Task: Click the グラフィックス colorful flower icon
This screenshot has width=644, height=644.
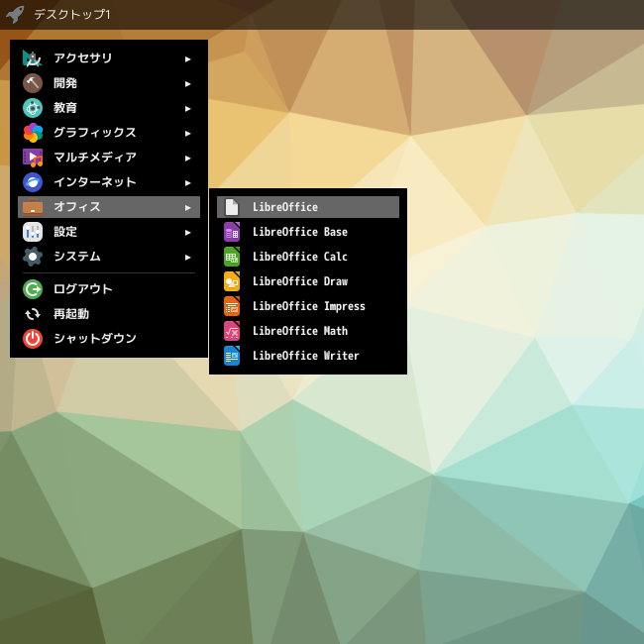Action: [x=33, y=133]
